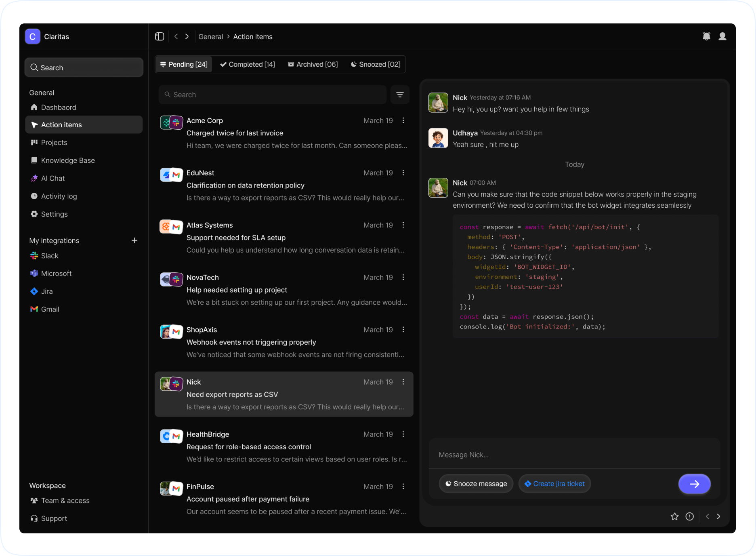Open the list filter icon
756x556 pixels.
pos(400,95)
